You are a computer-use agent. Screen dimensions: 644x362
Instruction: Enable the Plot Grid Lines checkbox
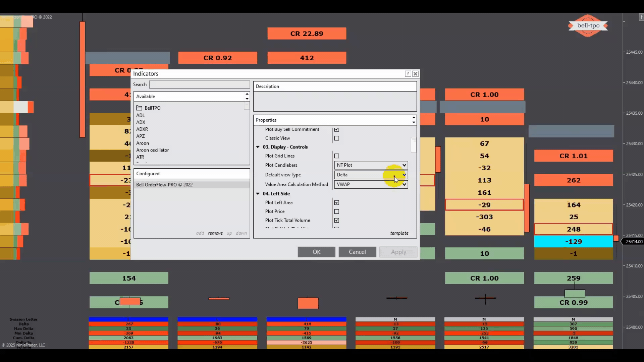point(336,156)
